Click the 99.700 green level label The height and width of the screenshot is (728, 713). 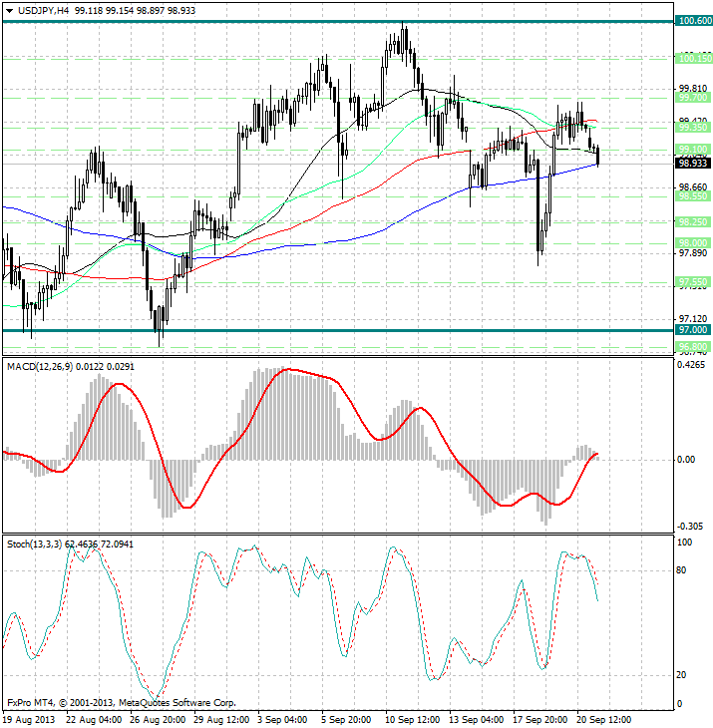693,98
